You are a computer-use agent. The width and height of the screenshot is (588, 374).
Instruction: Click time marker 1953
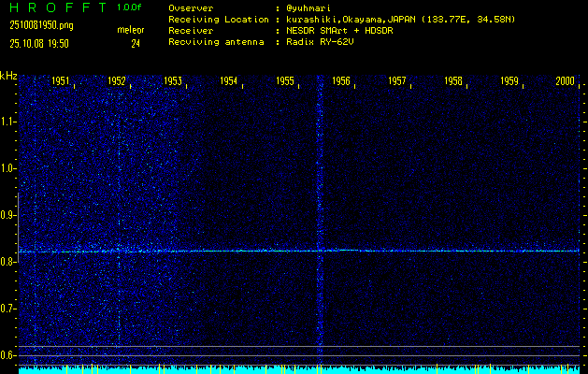click(x=173, y=81)
